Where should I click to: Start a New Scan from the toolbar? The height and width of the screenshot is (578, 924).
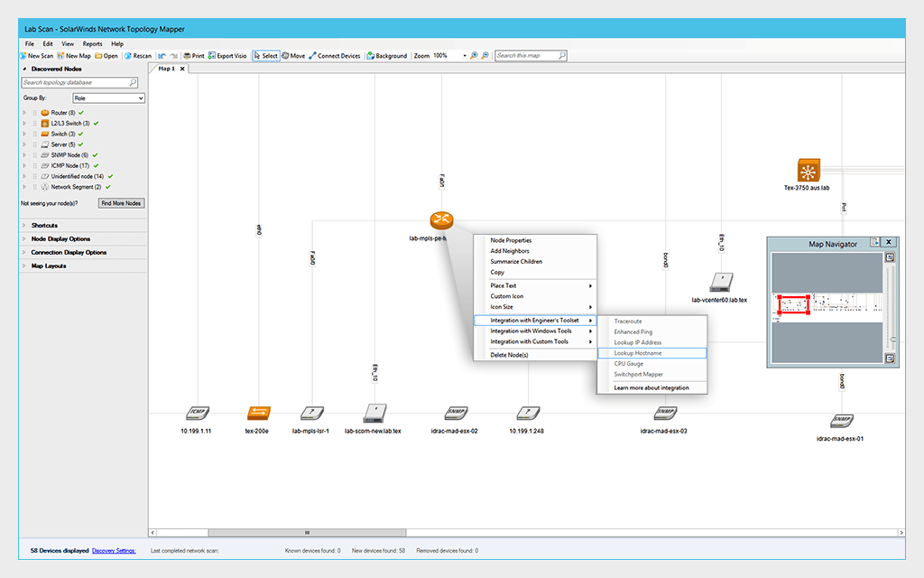pyautogui.click(x=37, y=55)
